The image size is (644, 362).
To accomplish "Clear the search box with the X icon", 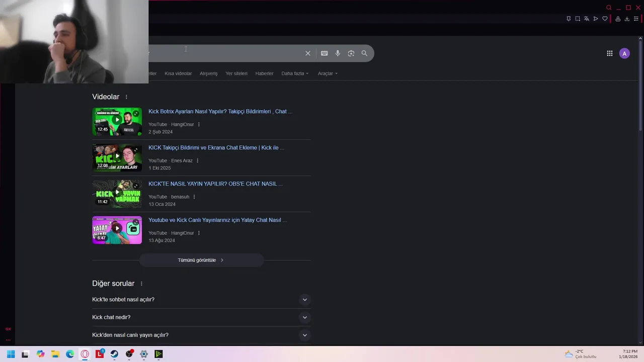I will pyautogui.click(x=308, y=53).
